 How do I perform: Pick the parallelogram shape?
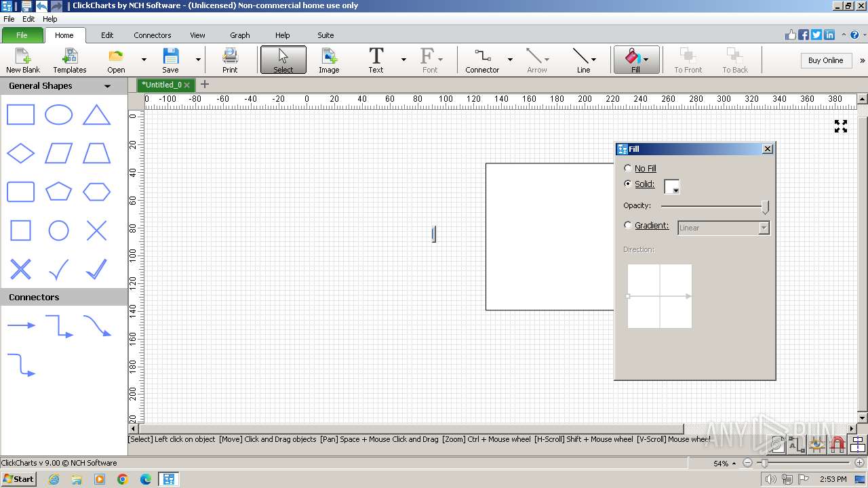(x=58, y=153)
